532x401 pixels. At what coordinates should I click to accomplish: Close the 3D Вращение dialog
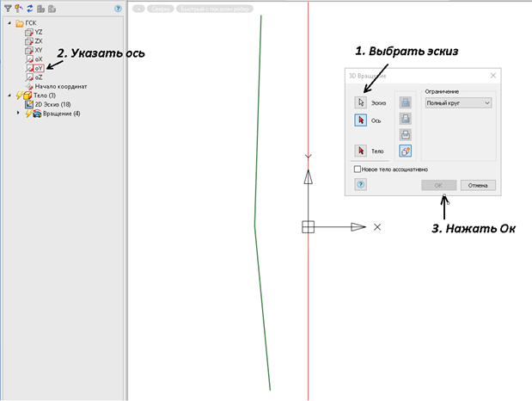492,76
